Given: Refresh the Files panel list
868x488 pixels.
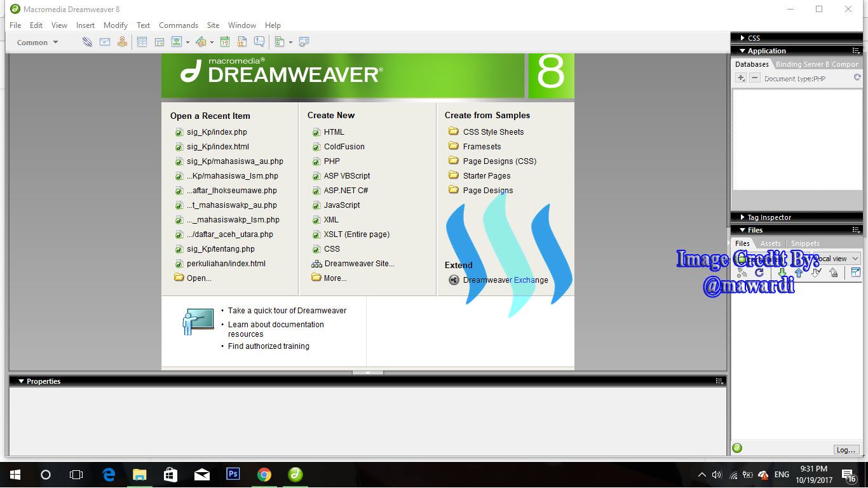Looking at the screenshot, I should coord(759,273).
